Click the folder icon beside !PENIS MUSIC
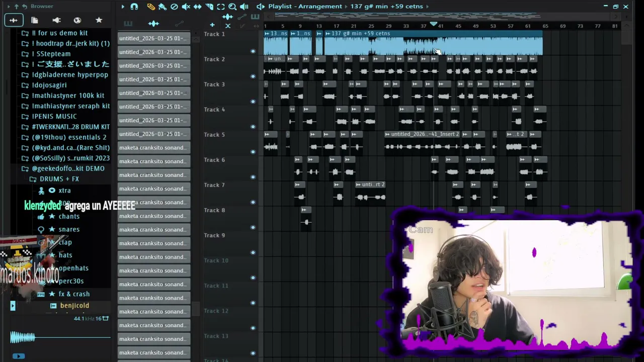Screen dimensions: 644x362 coord(25,116)
